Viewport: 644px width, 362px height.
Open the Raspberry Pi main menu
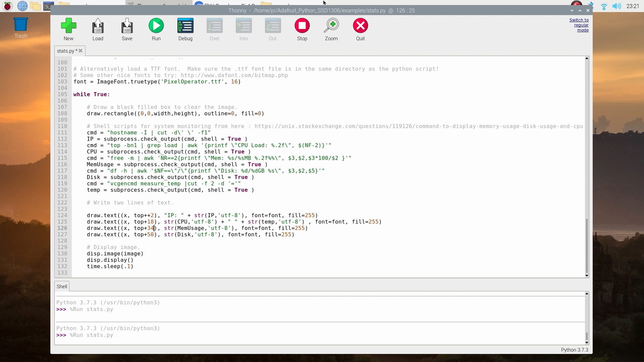7,6
